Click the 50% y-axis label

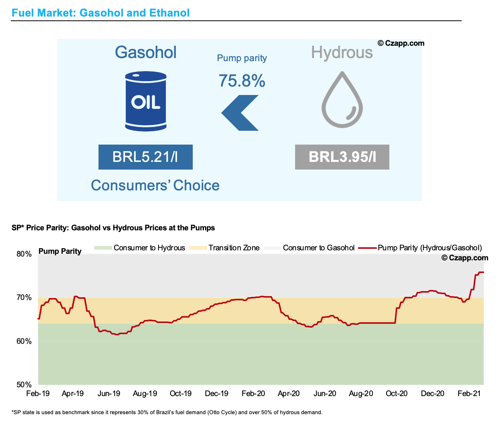click(24, 385)
